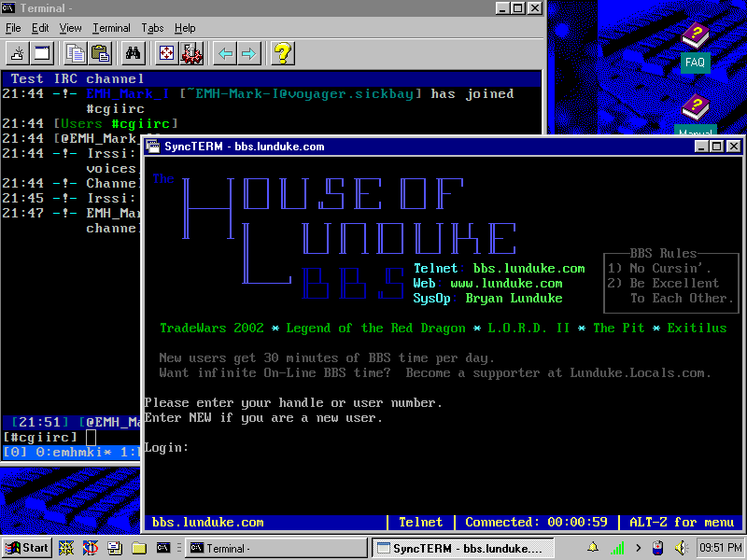Click the right arrow next tab icon
The image size is (747, 560).
pos(248,53)
